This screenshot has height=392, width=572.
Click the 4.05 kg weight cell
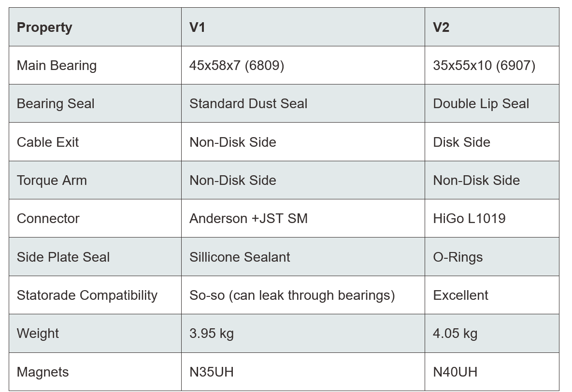tap(455, 334)
